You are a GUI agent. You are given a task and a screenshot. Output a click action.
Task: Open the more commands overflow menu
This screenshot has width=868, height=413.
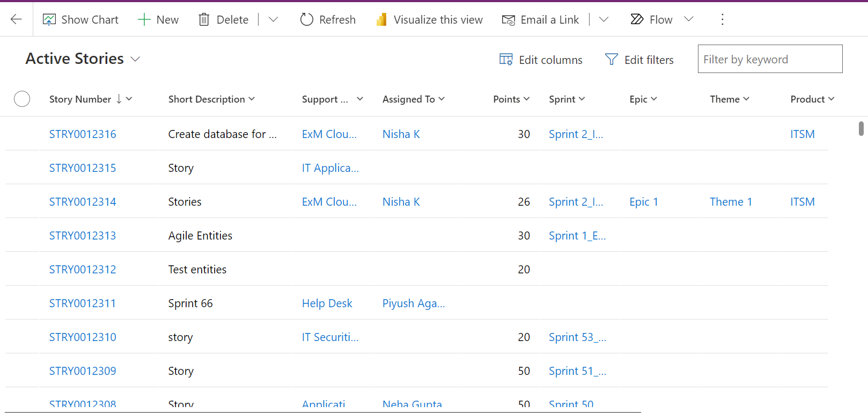[x=722, y=20]
